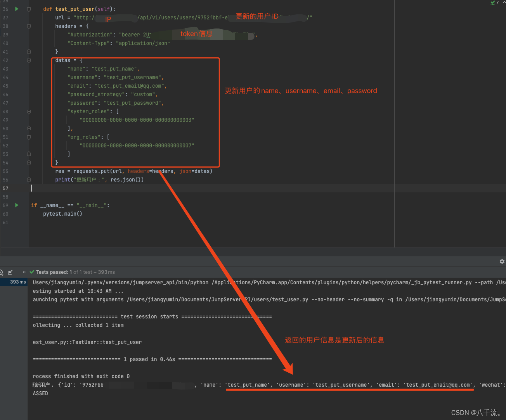
Task: Click 'test_put_username' in the console output
Action: (x=341, y=385)
